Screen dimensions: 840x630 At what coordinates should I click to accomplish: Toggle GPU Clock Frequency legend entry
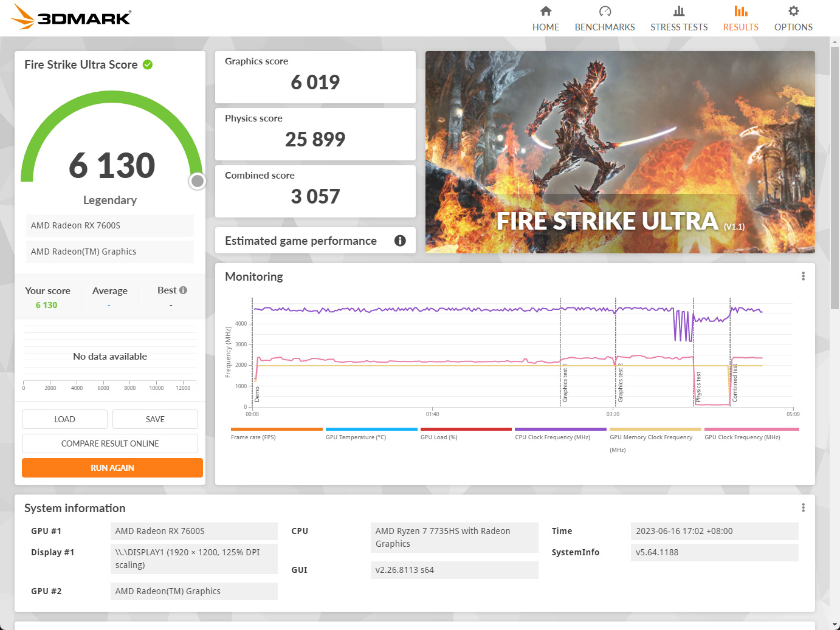click(x=751, y=434)
